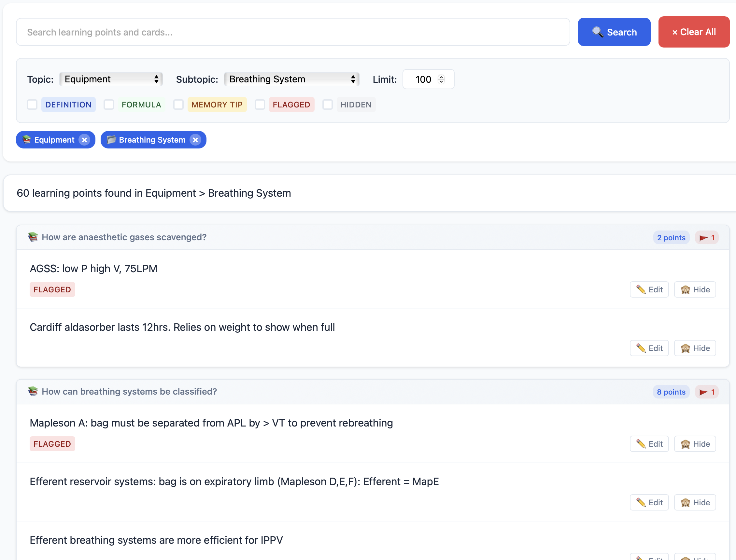Screen dimensions: 736x560
Task: Click the magnifier Search button
Action: click(614, 32)
